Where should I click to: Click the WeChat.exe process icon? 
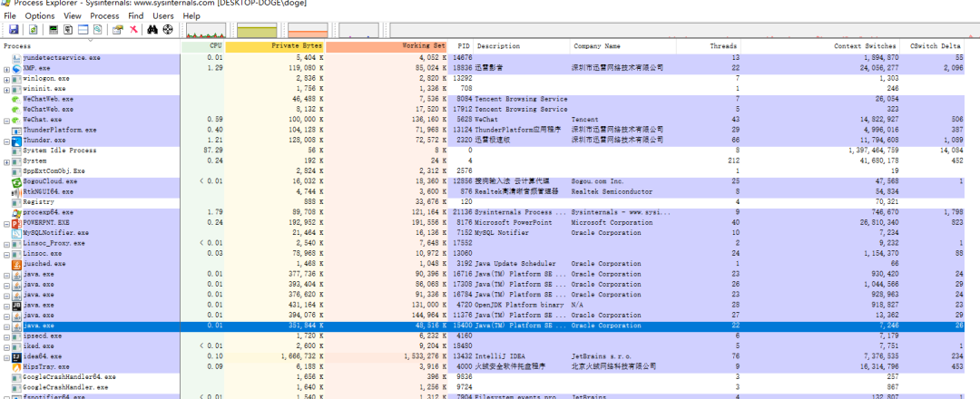coord(16,120)
